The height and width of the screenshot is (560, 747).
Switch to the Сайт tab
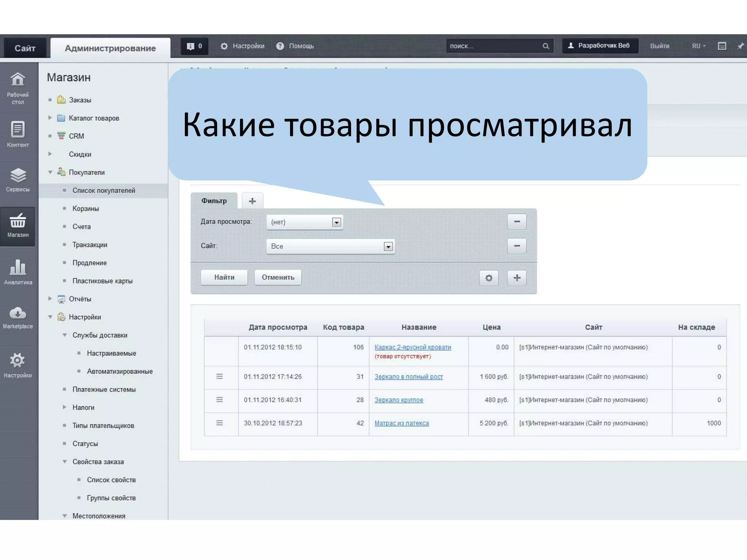(x=25, y=48)
